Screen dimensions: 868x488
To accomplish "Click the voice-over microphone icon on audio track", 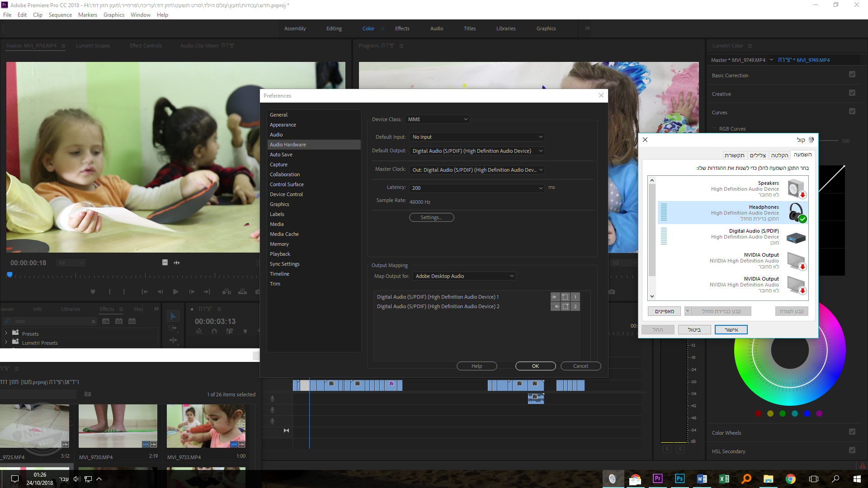I will 272,399.
